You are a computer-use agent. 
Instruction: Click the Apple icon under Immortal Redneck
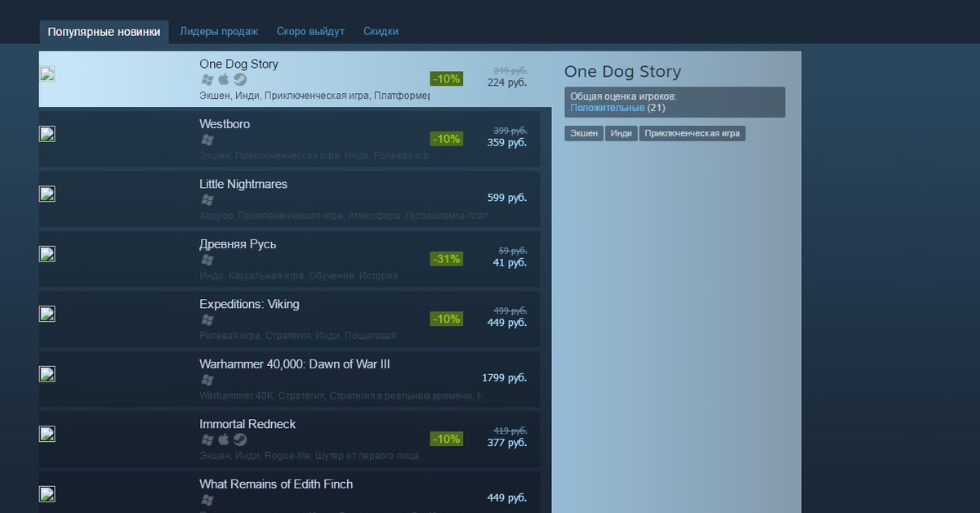224,440
